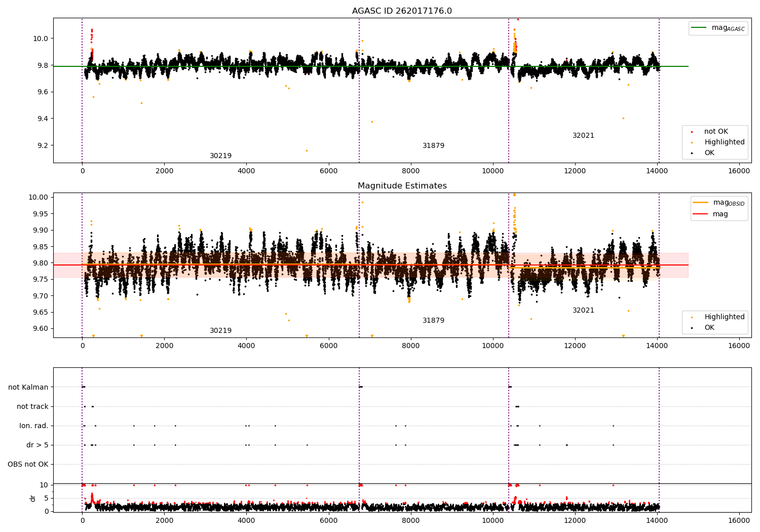
Task: Select the 9.4 y-axis tick label
Action: 43,119
